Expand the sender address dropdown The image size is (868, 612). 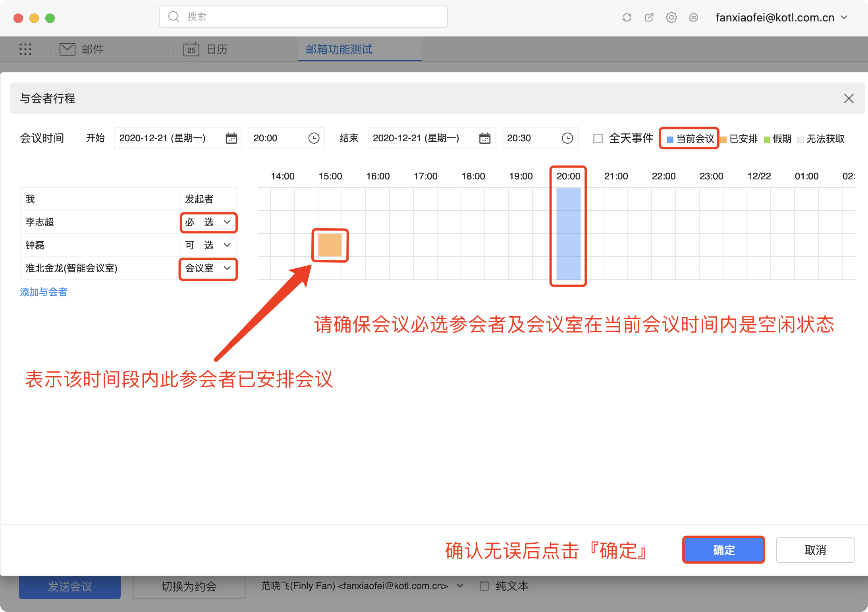[460, 585]
